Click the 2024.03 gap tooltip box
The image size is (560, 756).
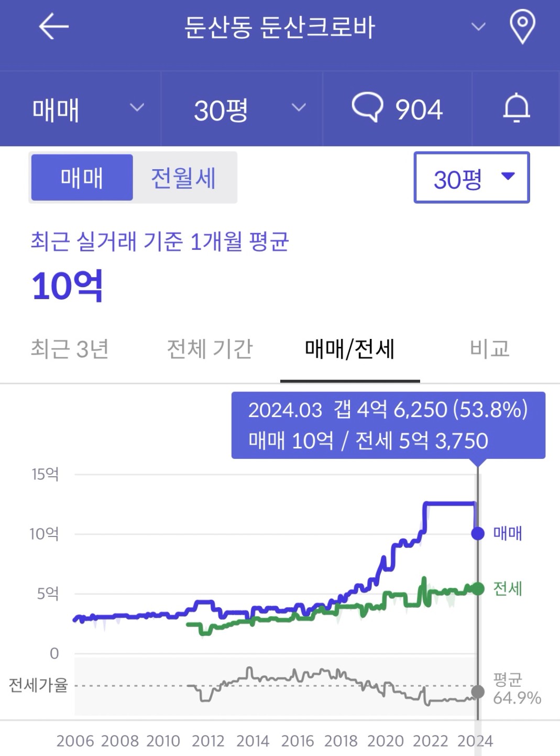tap(388, 425)
